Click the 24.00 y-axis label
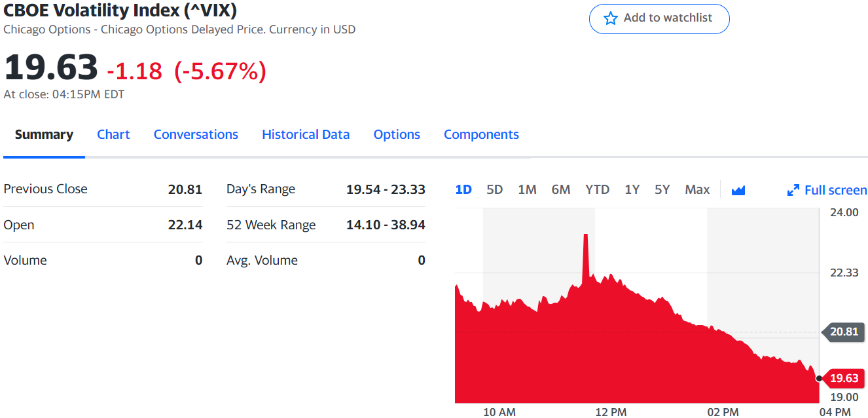The width and height of the screenshot is (868, 418). pos(844,212)
